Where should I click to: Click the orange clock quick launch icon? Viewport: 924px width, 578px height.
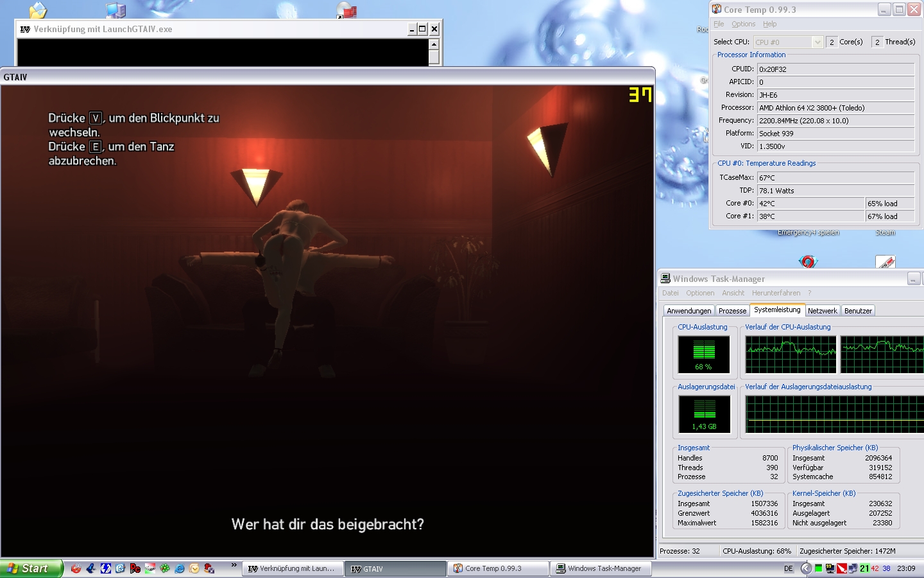coord(194,568)
